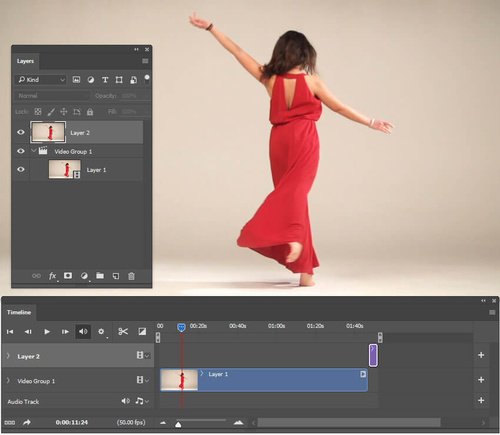This screenshot has height=435, width=500.
Task: Select the Layers panel tab
Action: [25, 61]
